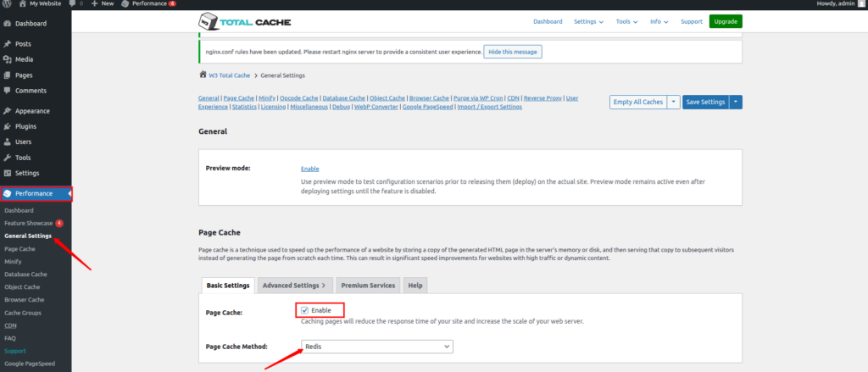Switch to the Help tab

(415, 286)
